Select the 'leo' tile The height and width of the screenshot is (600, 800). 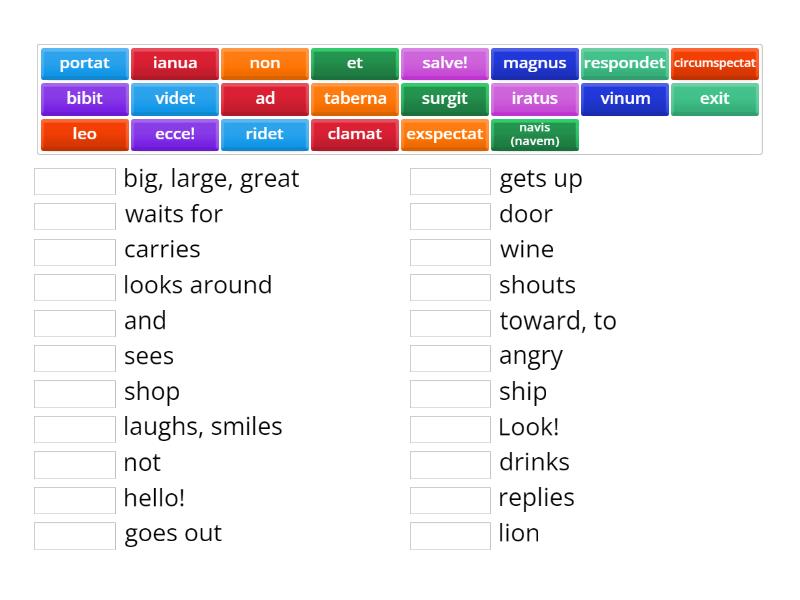tap(84, 134)
